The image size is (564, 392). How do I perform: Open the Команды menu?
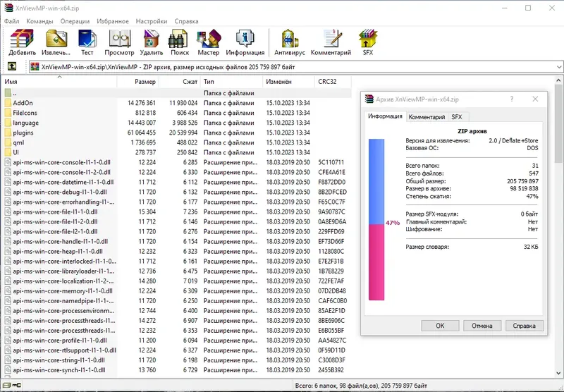point(39,21)
